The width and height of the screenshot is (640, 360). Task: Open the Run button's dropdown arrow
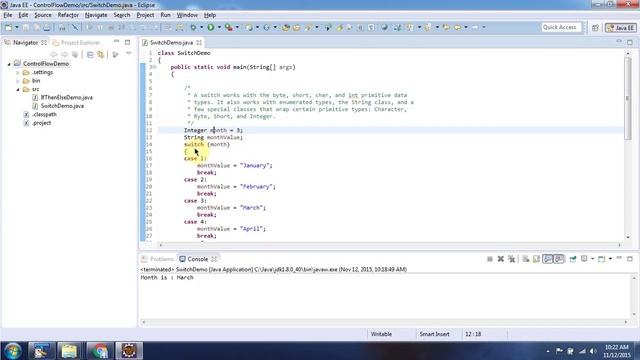coord(219,27)
